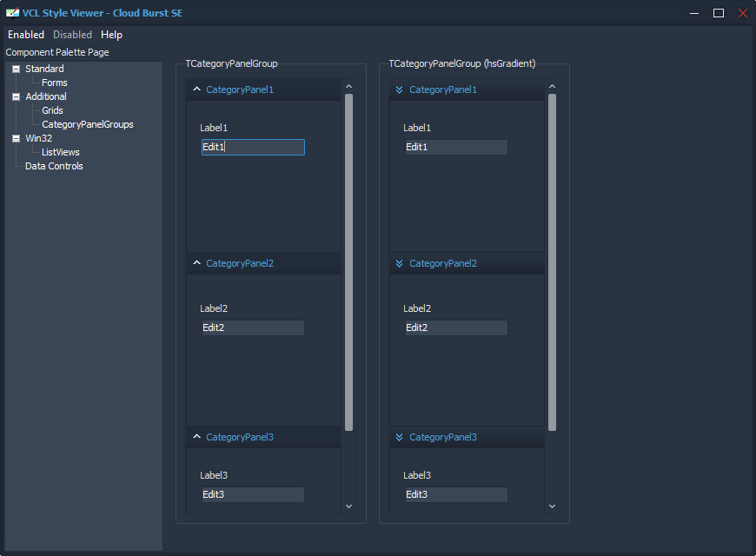Select the Additional tree item label
This screenshot has width=756, height=556.
[x=46, y=97]
